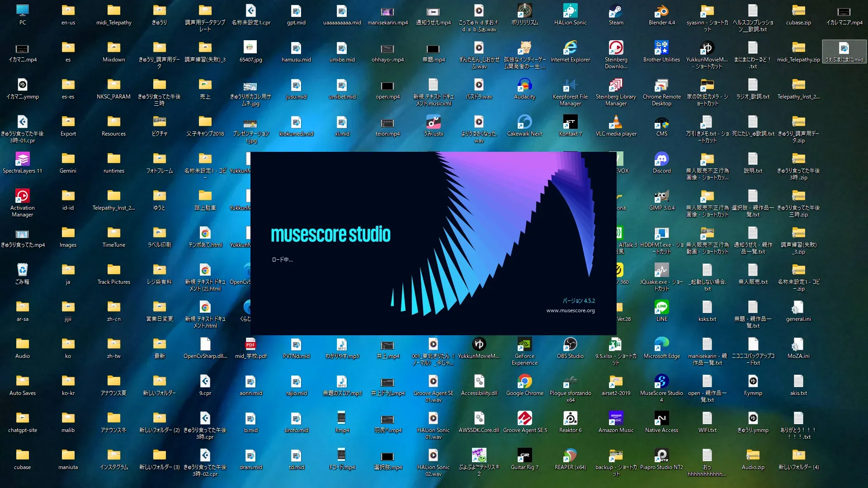Select the REAPER (x64) icon
Screen dimensions: 868x488
(x=570, y=456)
